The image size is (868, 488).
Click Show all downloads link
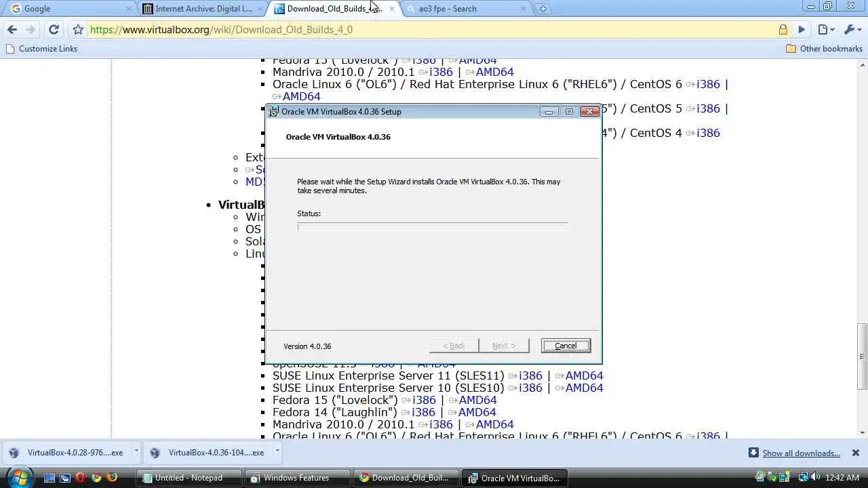click(801, 453)
